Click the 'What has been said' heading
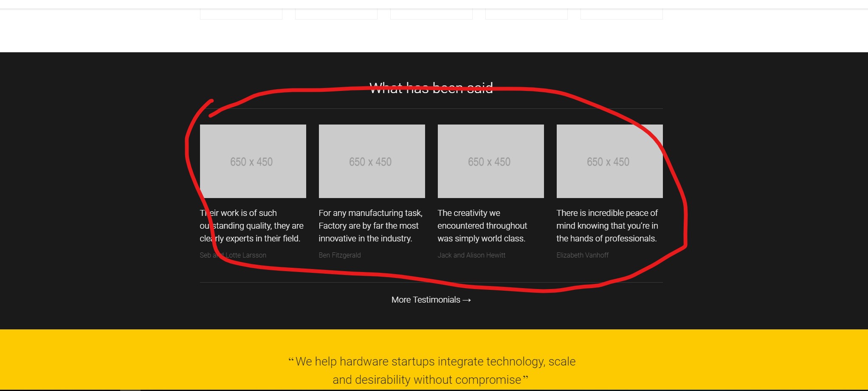 click(431, 88)
